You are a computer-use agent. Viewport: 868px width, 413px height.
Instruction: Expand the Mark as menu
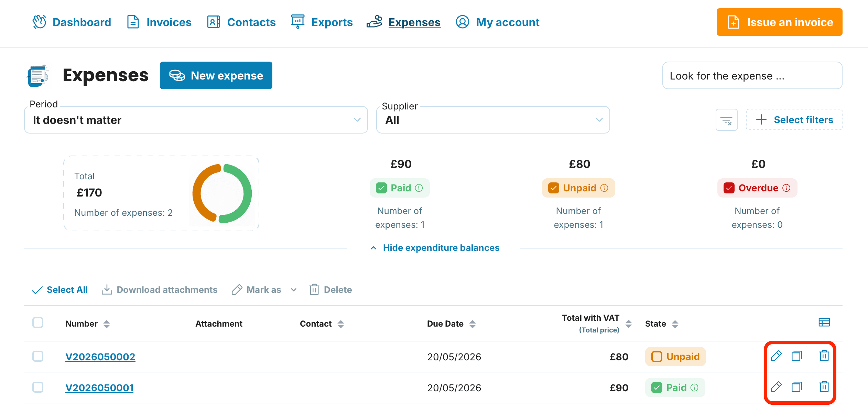point(264,290)
